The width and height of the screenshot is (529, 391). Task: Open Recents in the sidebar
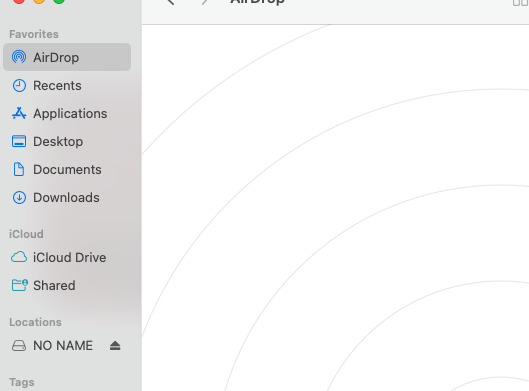57,86
